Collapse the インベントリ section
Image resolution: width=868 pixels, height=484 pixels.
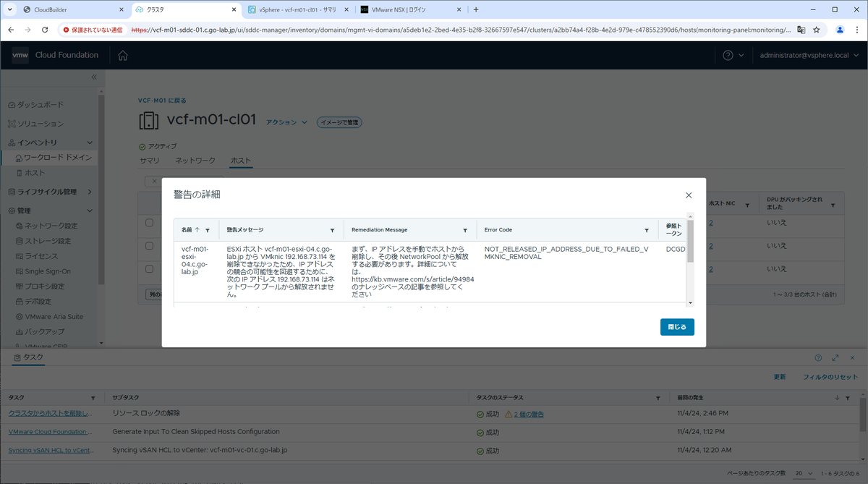pyautogui.click(x=90, y=143)
